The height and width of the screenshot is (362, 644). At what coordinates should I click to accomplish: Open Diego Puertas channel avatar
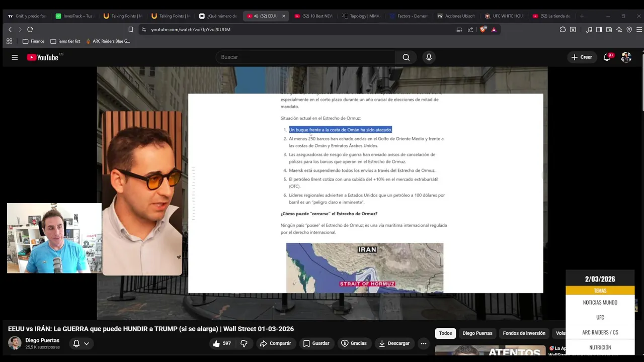pyautogui.click(x=15, y=343)
